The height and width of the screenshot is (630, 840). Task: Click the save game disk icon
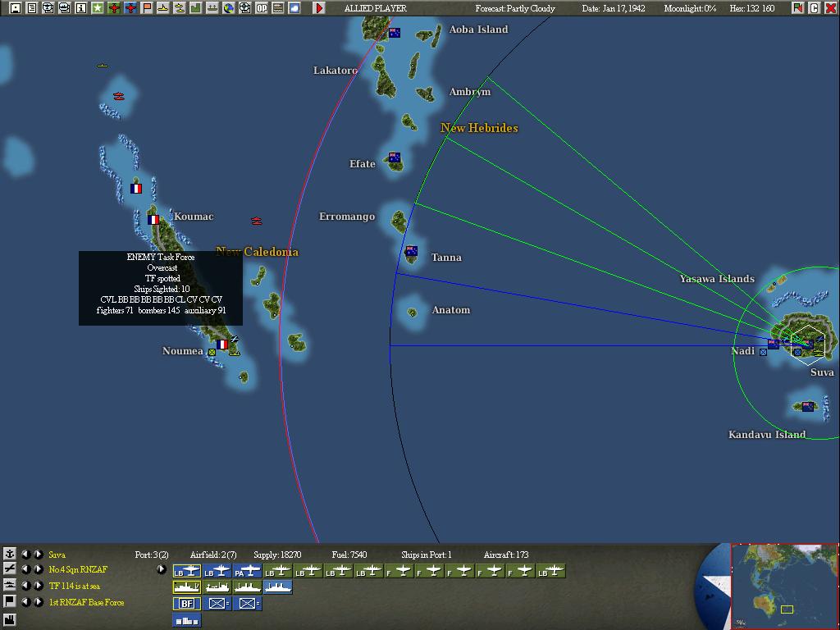click(16, 8)
